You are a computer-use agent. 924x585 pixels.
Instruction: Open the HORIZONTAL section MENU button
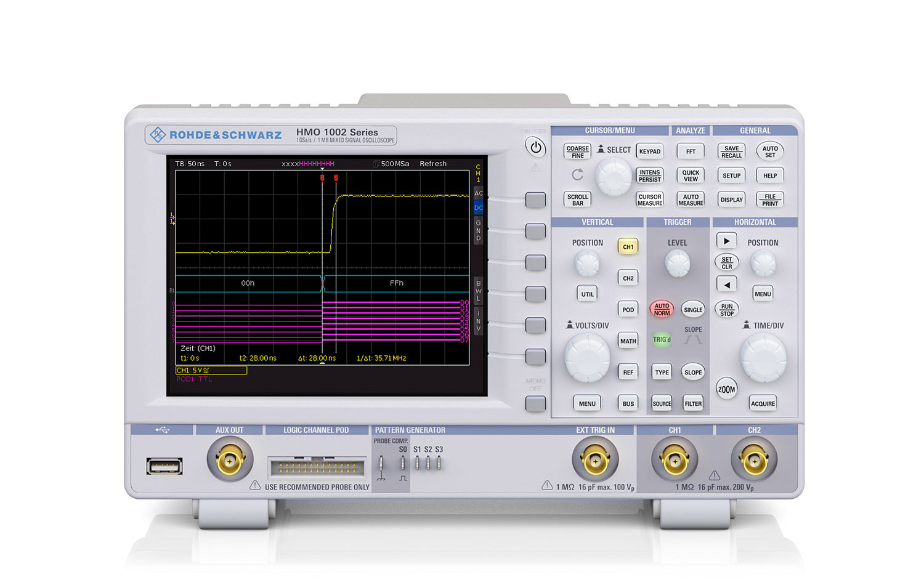(763, 294)
